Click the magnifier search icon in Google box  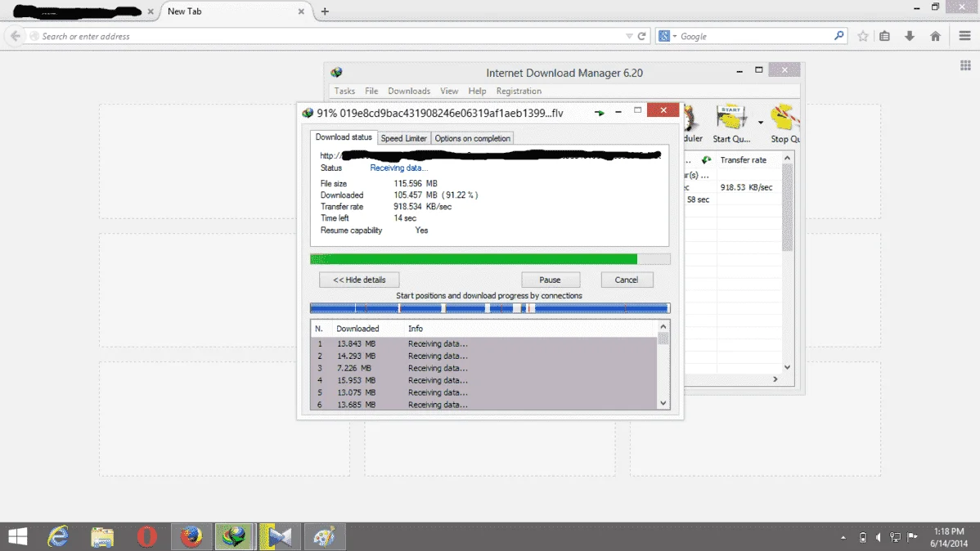click(838, 36)
